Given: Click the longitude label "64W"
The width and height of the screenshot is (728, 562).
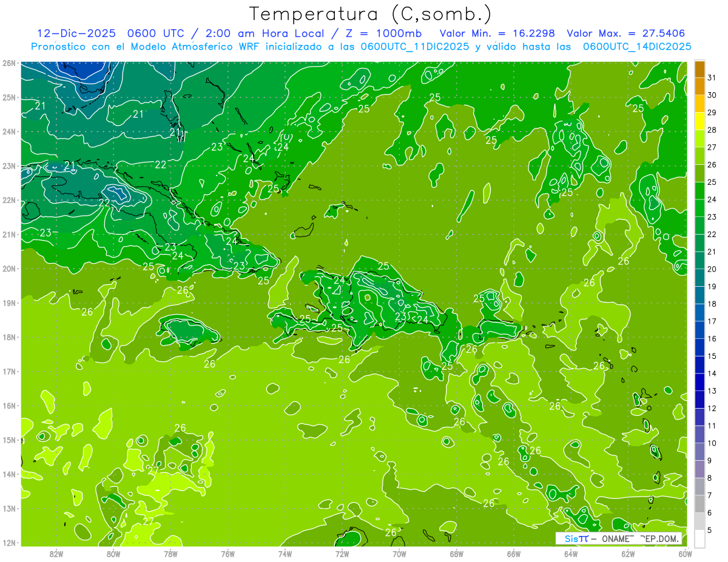Looking at the screenshot, I should [571, 553].
